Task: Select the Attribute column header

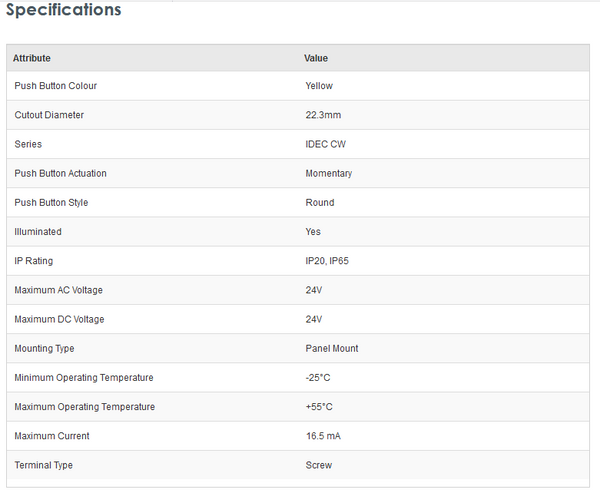Action: coord(32,58)
